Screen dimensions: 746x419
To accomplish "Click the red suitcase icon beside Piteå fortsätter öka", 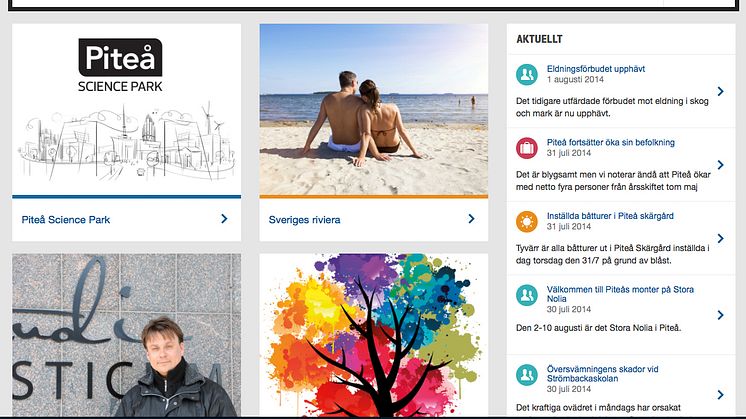I will (527, 148).
